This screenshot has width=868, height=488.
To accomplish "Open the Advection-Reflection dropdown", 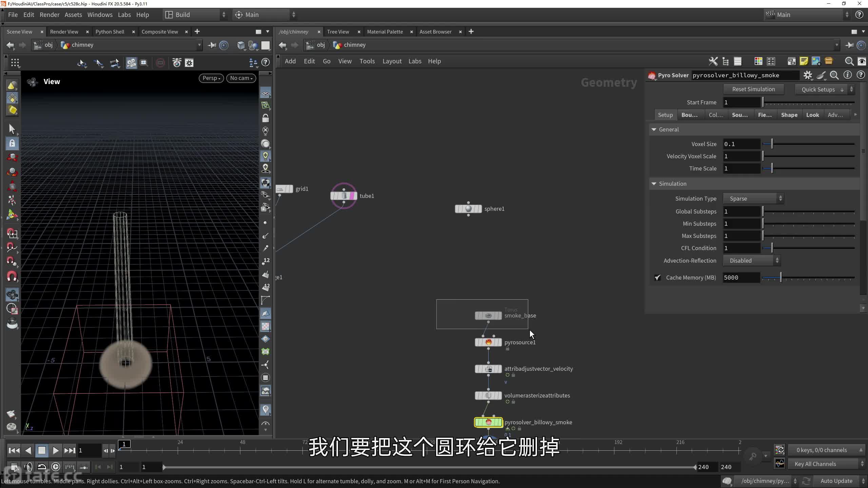I will (751, 261).
